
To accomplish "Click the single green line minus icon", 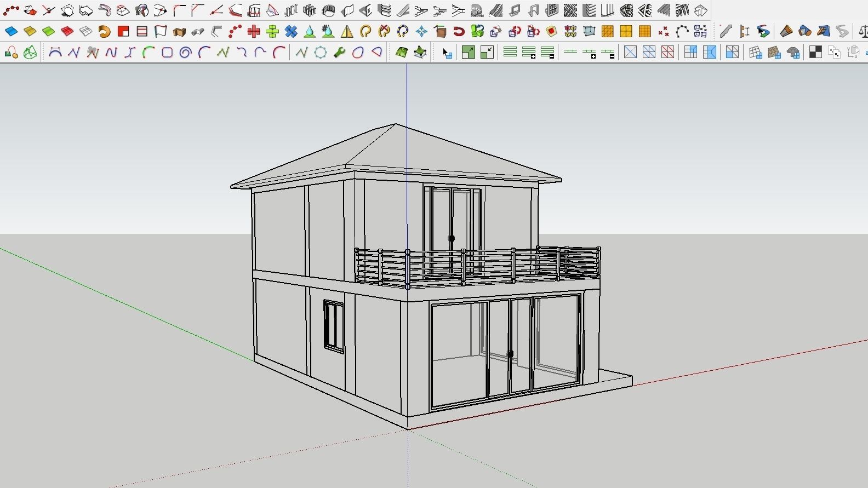I will pos(608,53).
